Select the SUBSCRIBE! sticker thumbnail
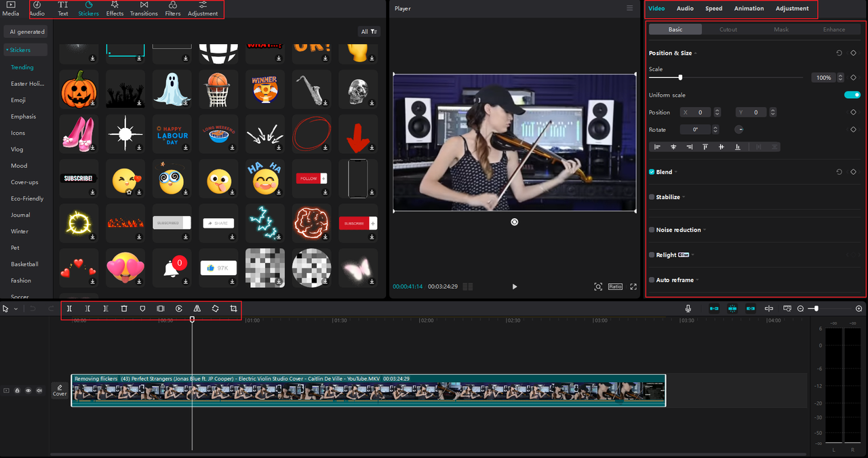868x458 pixels. 78,178
